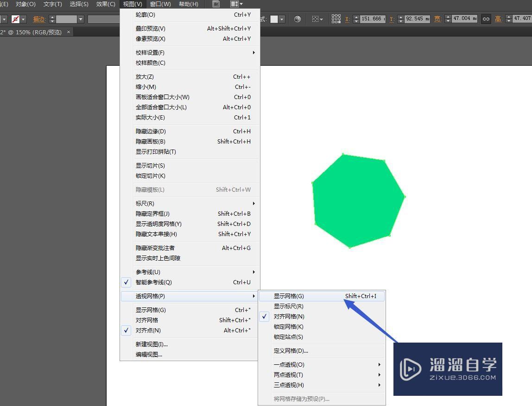Open the 选择(S) menu
This screenshot has width=532, height=406.
pos(79,4)
